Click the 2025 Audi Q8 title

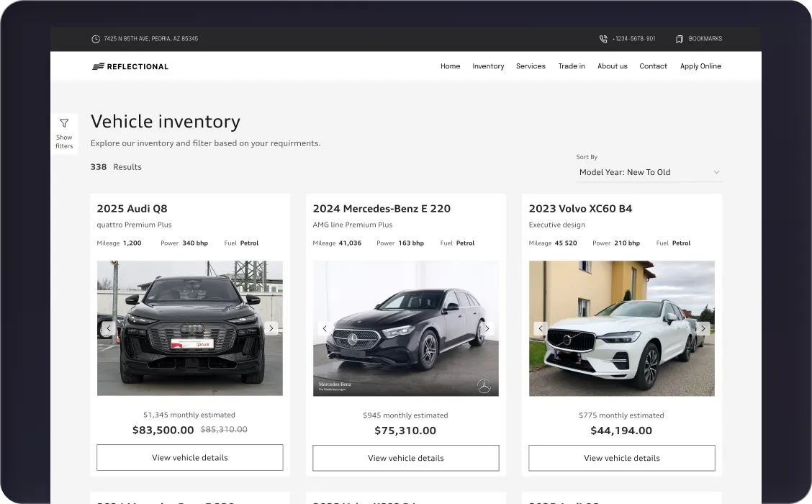[x=132, y=209]
